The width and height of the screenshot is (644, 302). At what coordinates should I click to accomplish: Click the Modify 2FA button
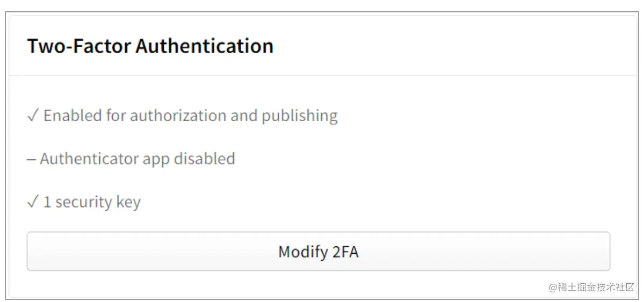[318, 251]
